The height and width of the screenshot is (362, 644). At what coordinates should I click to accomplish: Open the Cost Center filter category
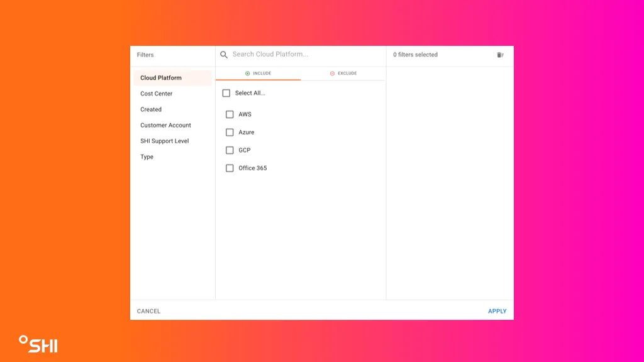click(x=173, y=94)
